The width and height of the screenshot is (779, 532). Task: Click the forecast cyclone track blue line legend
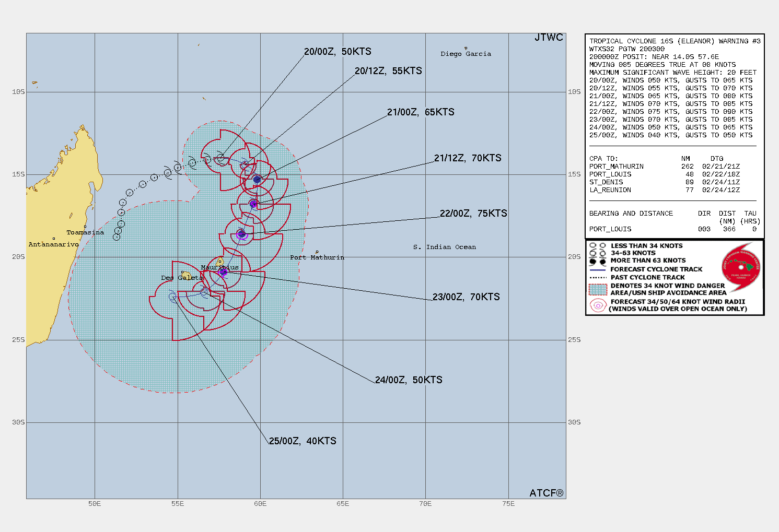(597, 269)
